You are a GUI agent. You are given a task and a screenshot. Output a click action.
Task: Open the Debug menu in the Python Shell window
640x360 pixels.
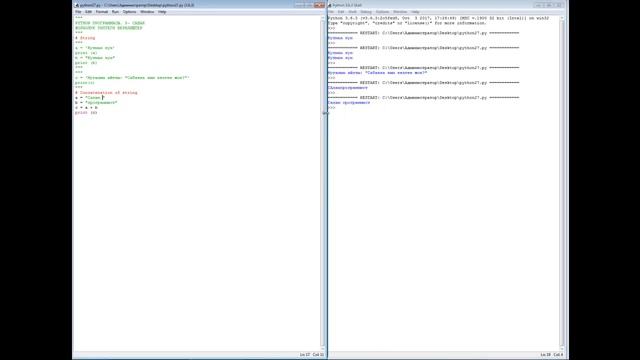[366, 12]
